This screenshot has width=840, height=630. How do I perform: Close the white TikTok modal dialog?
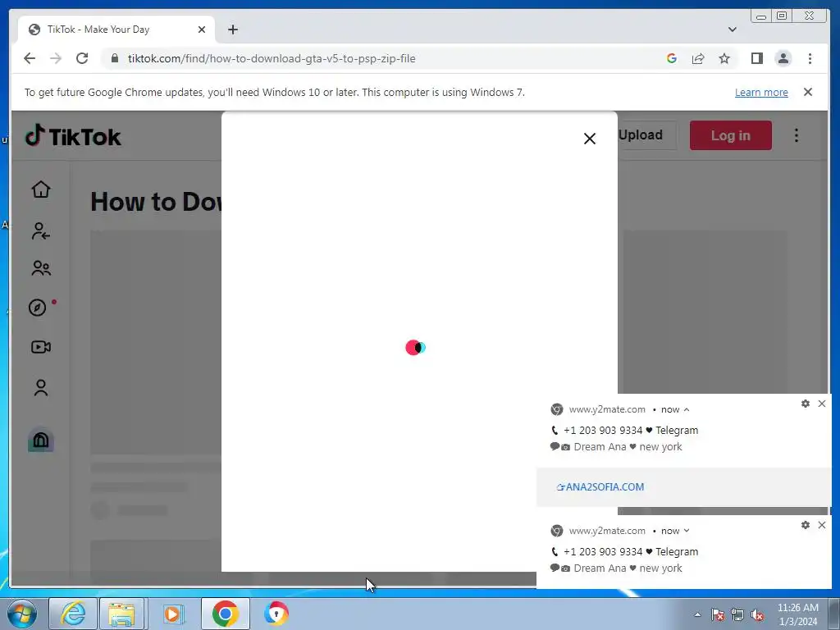[x=589, y=139]
